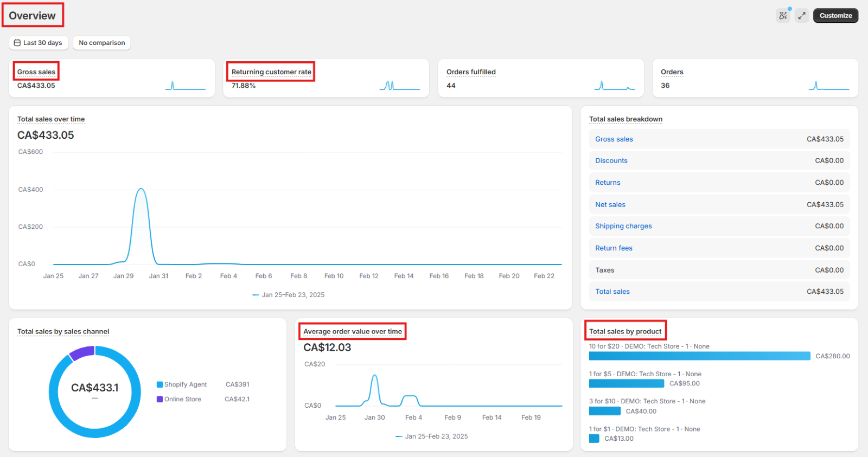This screenshot has width=868, height=457.
Task: Click the Orders card sparkline graph
Action: click(x=828, y=86)
